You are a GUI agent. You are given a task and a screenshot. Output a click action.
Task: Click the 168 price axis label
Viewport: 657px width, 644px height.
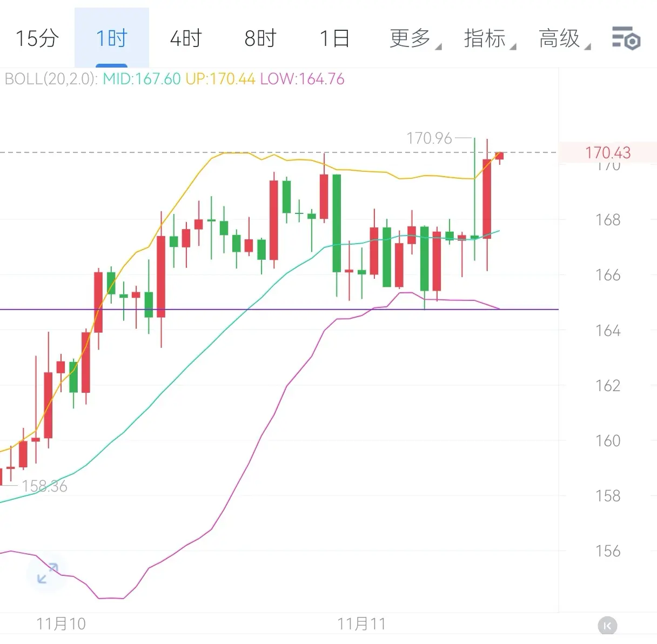608,220
